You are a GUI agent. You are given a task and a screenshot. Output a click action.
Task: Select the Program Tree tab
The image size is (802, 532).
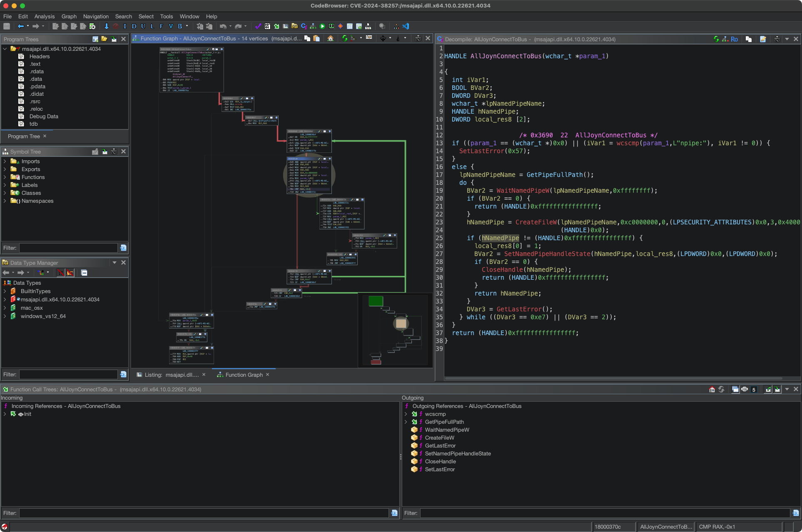point(24,136)
